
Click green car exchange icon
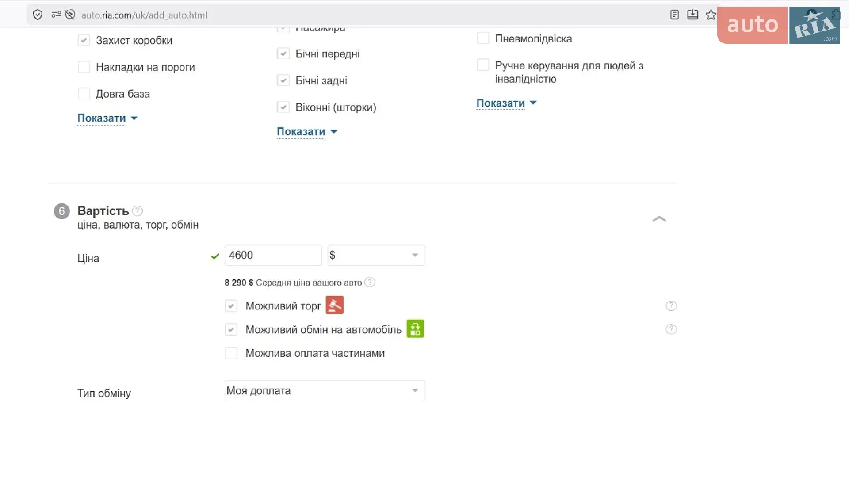click(415, 328)
